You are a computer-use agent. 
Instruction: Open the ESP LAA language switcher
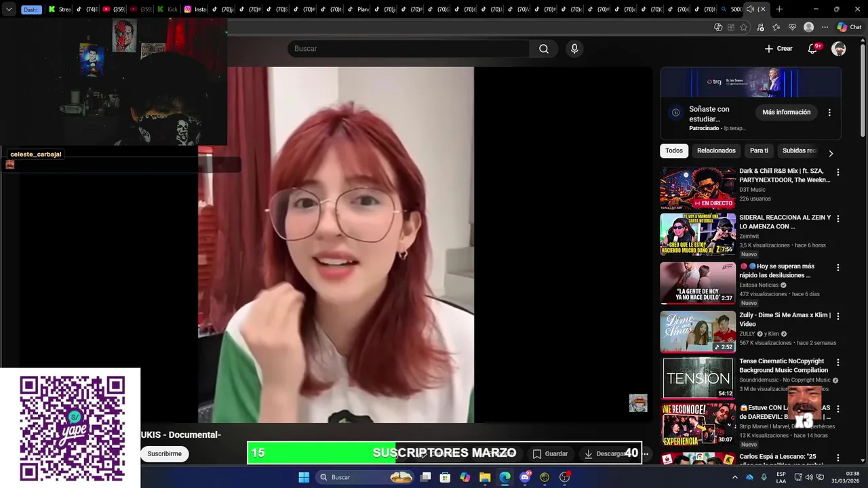click(781, 477)
